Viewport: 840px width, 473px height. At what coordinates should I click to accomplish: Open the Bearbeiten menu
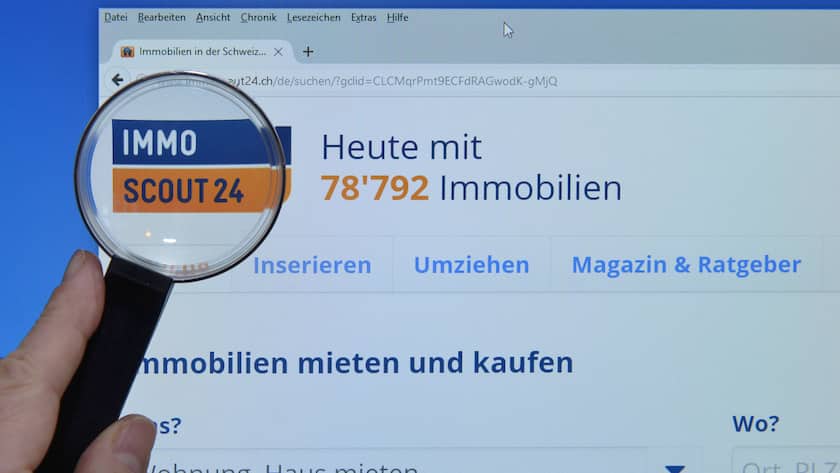click(x=161, y=17)
